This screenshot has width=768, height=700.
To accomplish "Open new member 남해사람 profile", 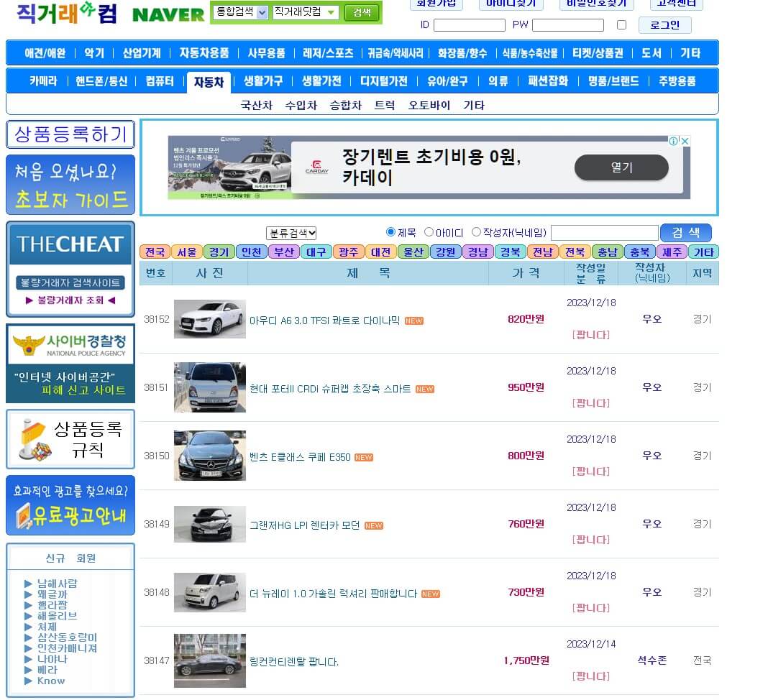I will 58,584.
